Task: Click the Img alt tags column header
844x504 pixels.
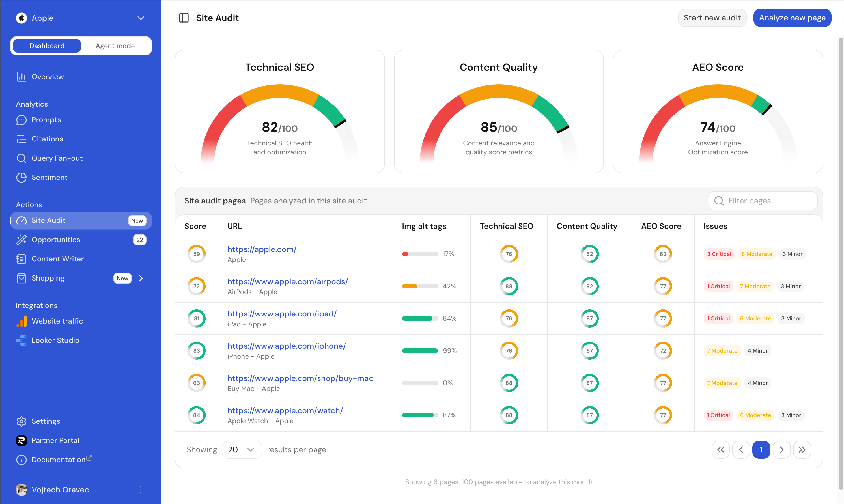Action: [424, 226]
